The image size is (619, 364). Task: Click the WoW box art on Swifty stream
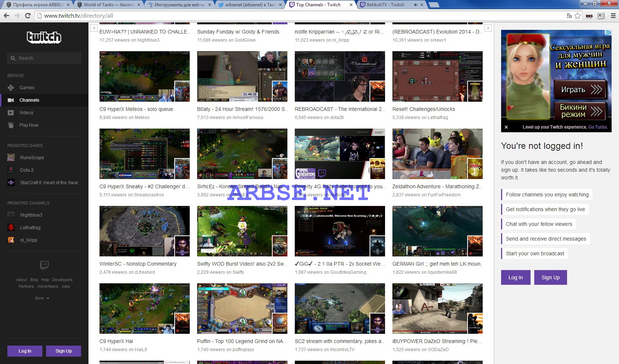280,246
